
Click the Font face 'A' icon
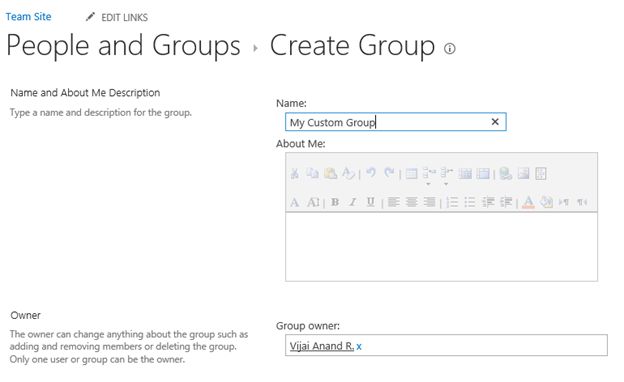coord(294,202)
